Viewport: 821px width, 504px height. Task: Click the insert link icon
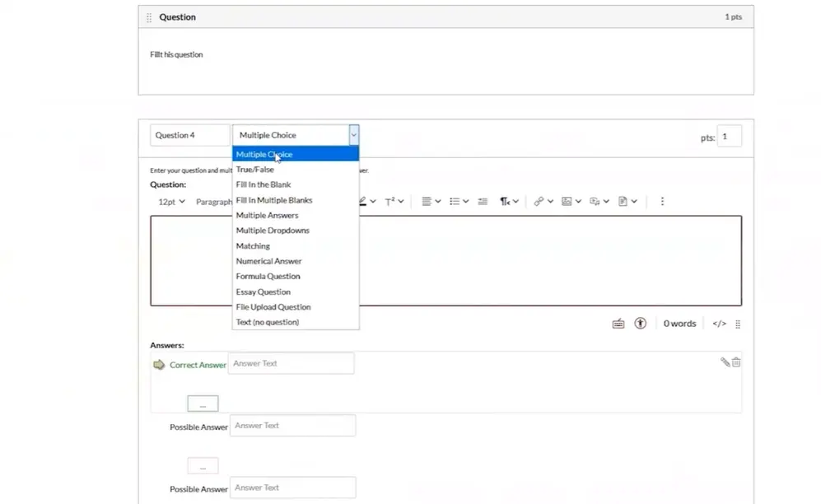coord(539,201)
